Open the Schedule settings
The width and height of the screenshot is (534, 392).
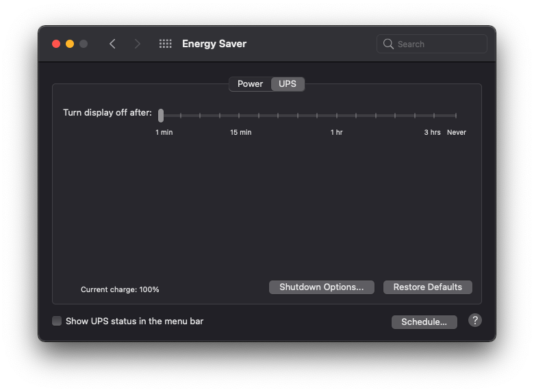tap(424, 322)
